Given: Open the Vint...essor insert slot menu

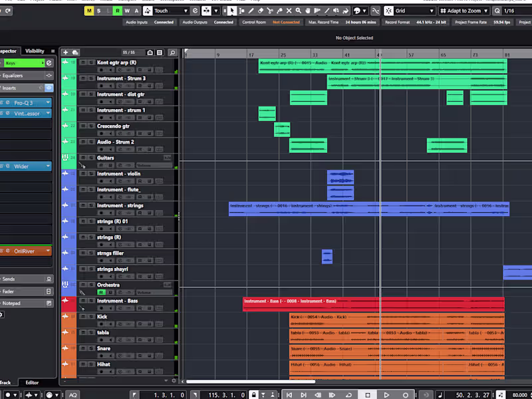Looking at the screenshot, I should pyautogui.click(x=48, y=113).
